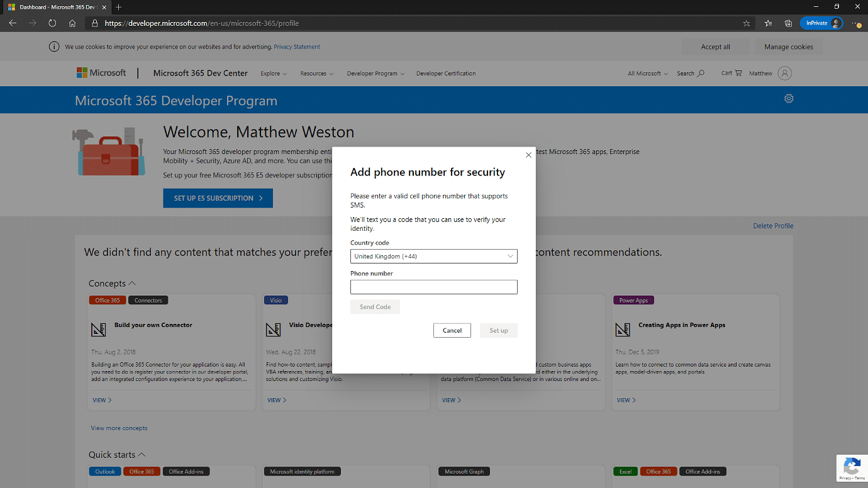Screen dimensions: 868x488
Task: Accept all cookies
Action: tap(716, 47)
